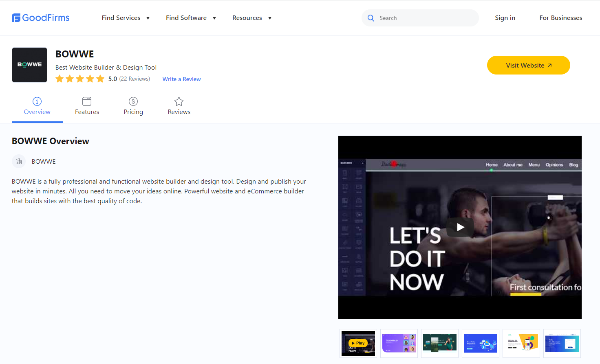Image resolution: width=600 pixels, height=364 pixels.
Task: Click the 5.0 rating value
Action: pos(112,79)
